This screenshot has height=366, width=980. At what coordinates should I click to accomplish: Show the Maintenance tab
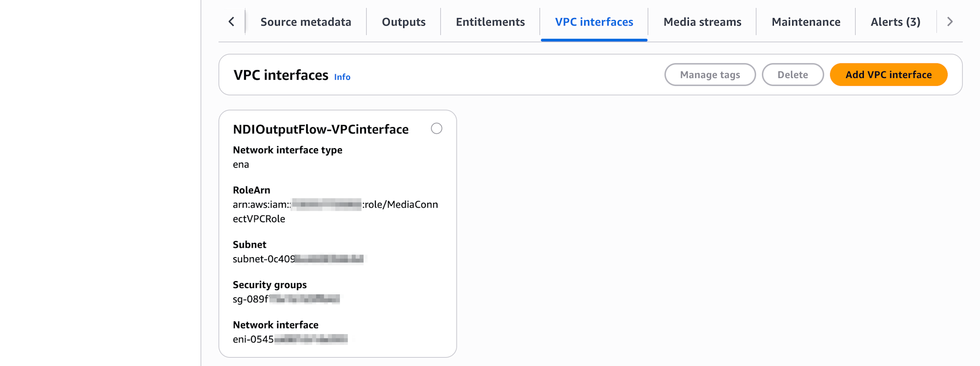[806, 22]
